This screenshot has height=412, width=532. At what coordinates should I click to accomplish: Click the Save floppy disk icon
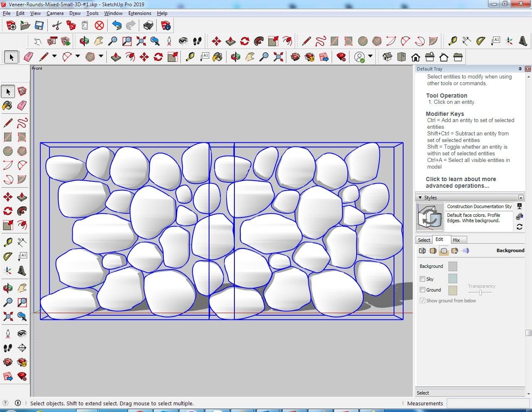pyautogui.click(x=39, y=26)
